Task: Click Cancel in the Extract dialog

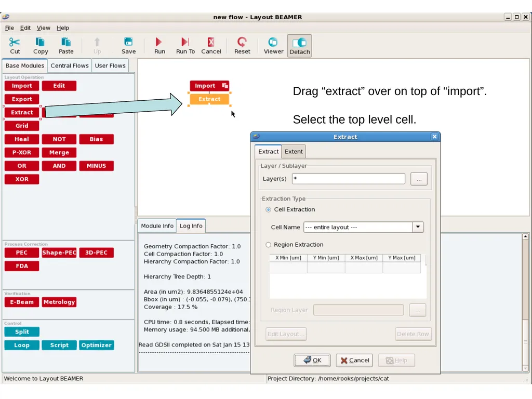Action: coord(354,361)
